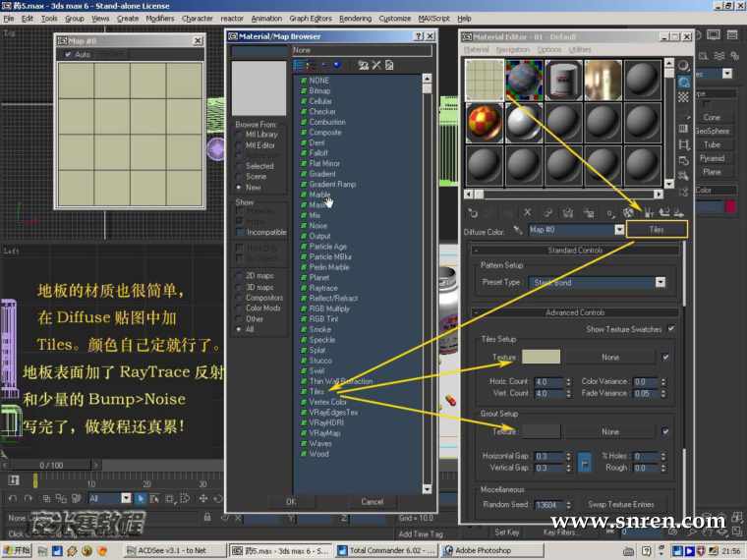Click the Show Map in Viewport icon
The height and width of the screenshot is (560, 747).
[628, 213]
